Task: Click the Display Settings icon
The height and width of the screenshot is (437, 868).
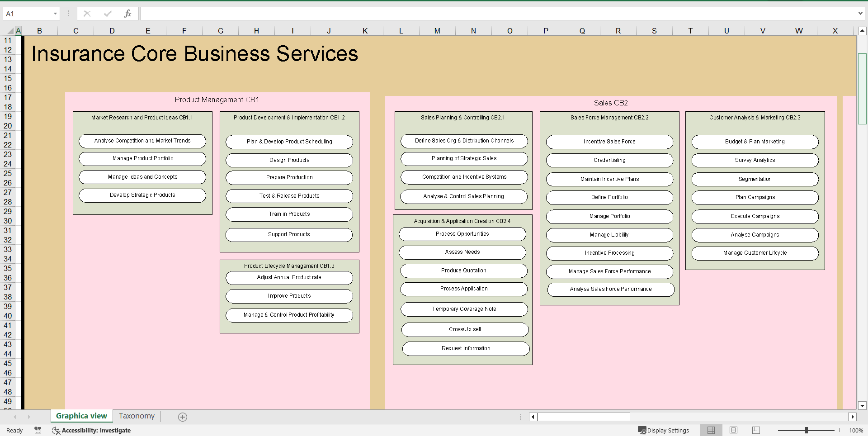Action: [x=642, y=430]
